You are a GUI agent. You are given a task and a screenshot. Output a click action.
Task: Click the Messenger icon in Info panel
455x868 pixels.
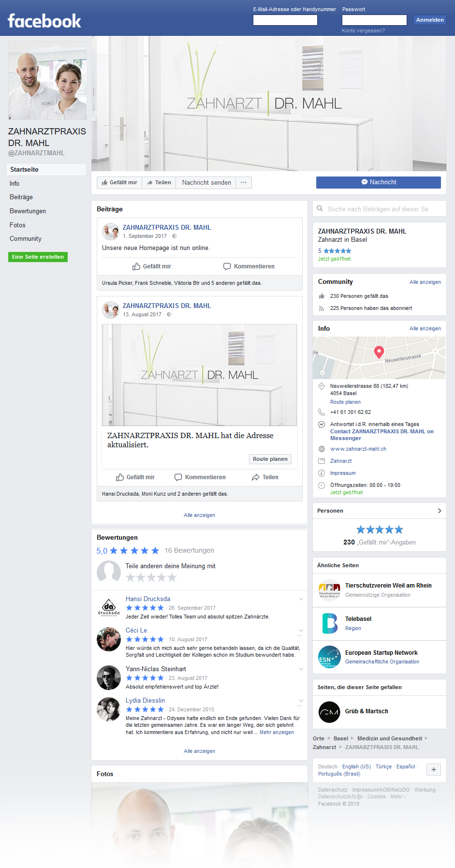tap(322, 425)
